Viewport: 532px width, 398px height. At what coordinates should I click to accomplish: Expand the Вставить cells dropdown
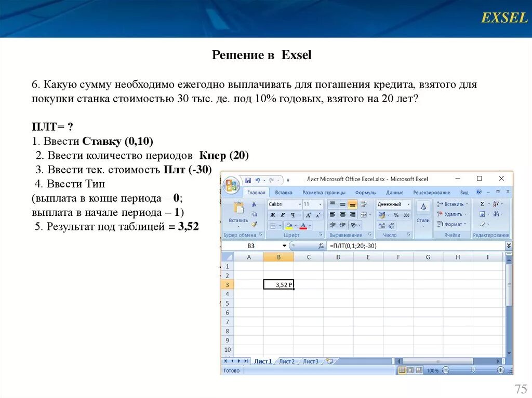tap(467, 204)
